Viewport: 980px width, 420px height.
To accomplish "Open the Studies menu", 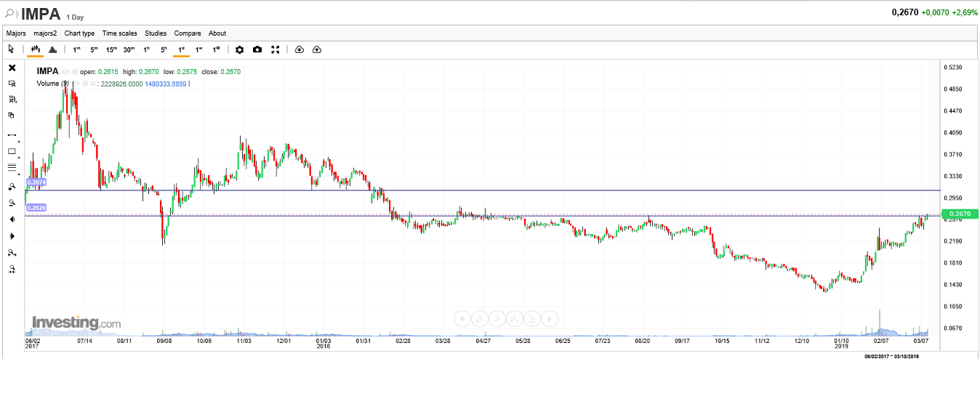I will click(x=156, y=33).
